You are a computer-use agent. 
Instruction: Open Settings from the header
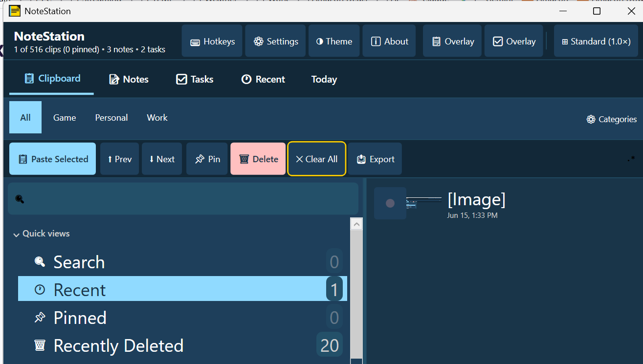pyautogui.click(x=275, y=41)
